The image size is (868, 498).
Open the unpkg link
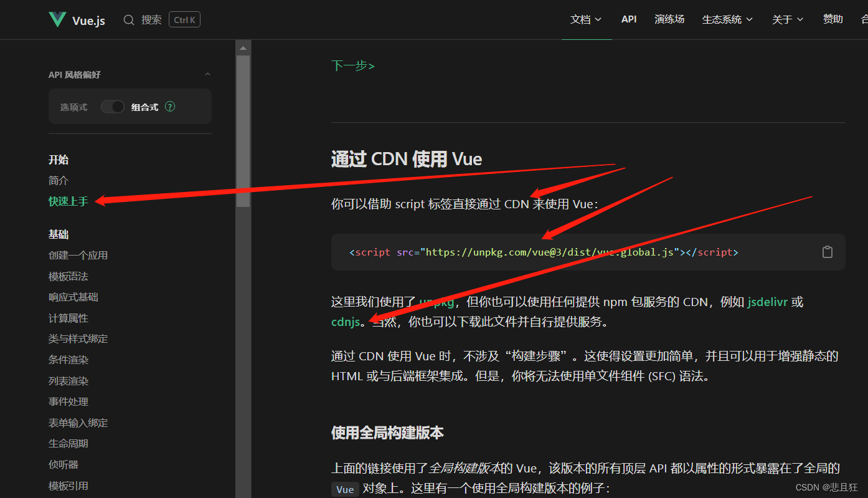(436, 302)
